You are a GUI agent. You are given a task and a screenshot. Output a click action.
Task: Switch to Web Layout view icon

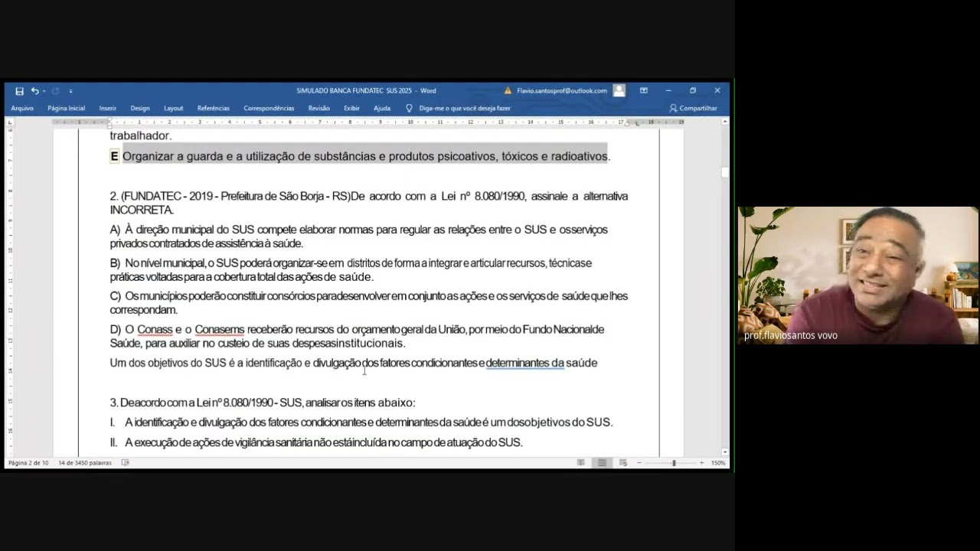pos(622,463)
